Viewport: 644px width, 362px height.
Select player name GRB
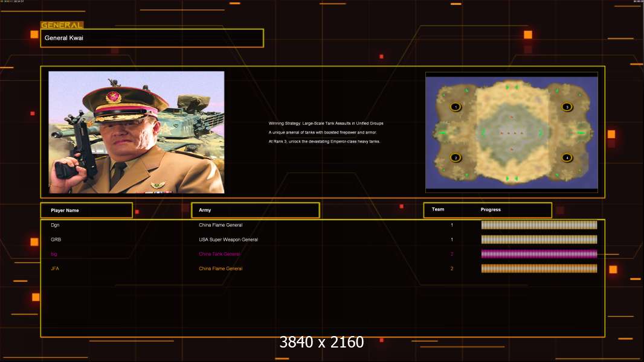56,240
